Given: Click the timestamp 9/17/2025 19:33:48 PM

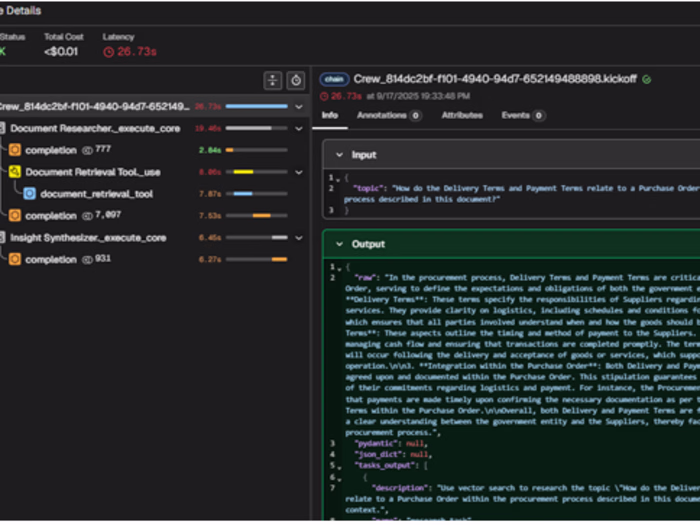Looking at the screenshot, I should tap(424, 96).
